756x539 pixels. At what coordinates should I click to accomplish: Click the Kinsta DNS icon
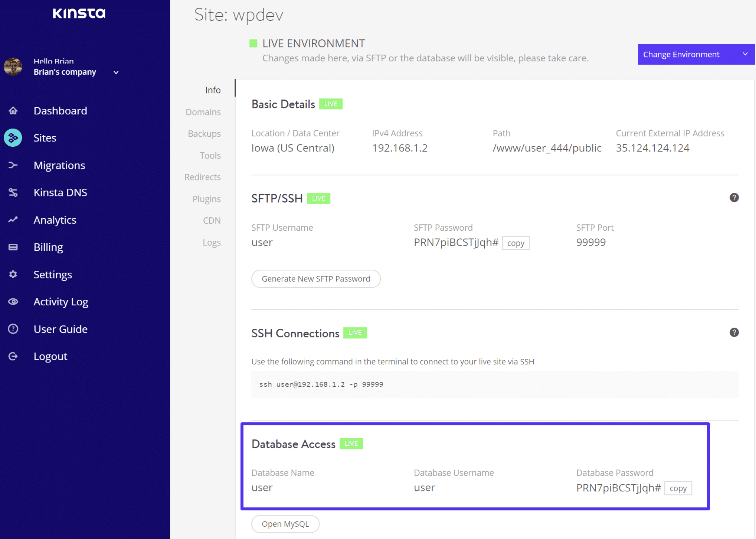pos(13,192)
